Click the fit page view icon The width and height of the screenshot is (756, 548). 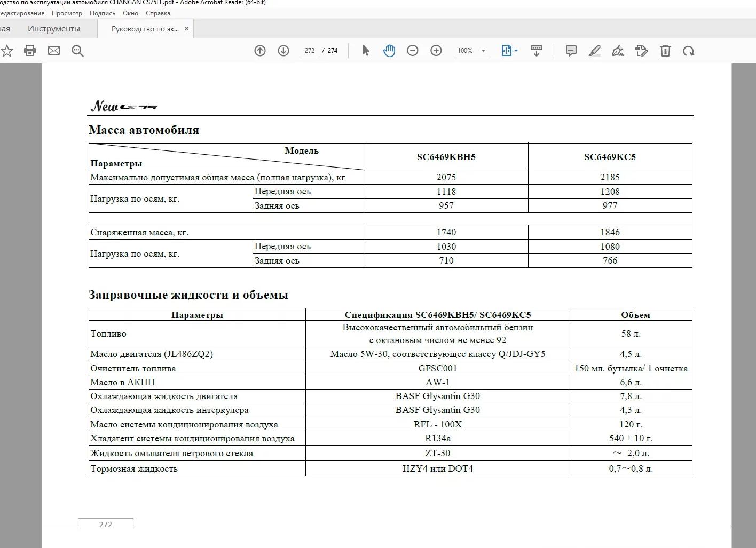point(506,51)
